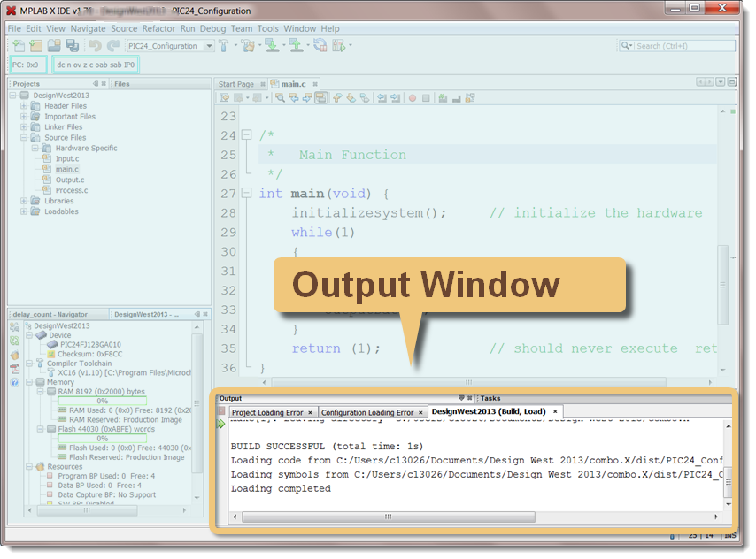Click the Make and Program Device icon

tap(272, 45)
